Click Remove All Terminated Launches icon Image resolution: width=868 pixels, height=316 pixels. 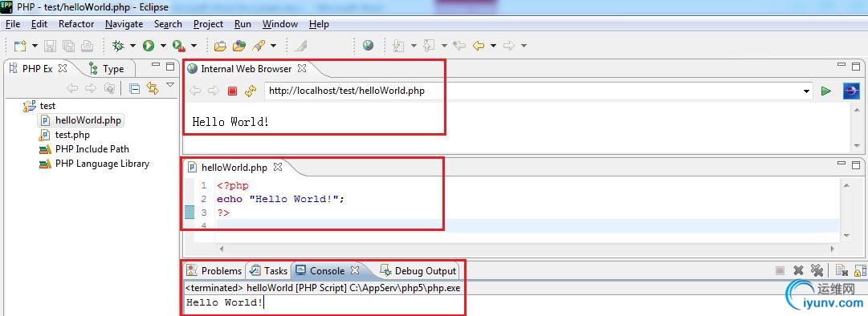coord(817,270)
